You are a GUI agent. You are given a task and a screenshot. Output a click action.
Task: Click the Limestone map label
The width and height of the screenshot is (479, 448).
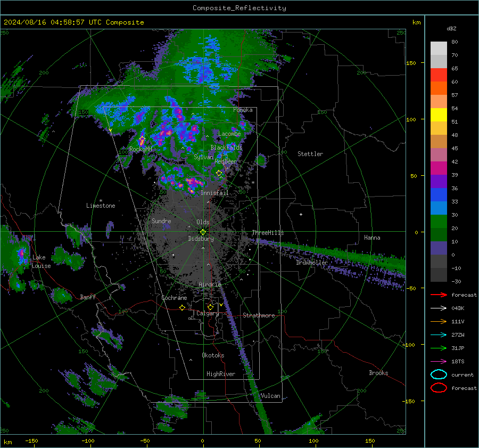point(101,206)
